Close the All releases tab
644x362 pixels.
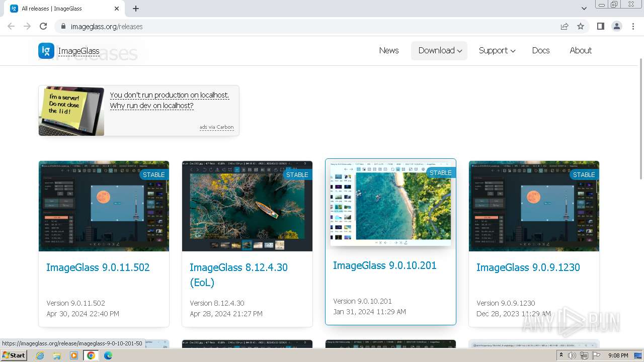117,9
